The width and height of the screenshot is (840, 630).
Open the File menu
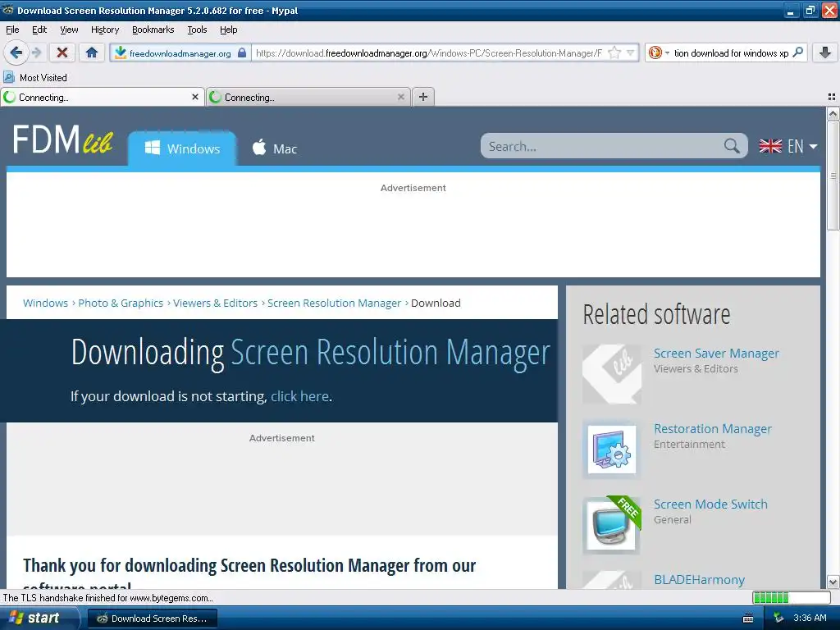12,30
